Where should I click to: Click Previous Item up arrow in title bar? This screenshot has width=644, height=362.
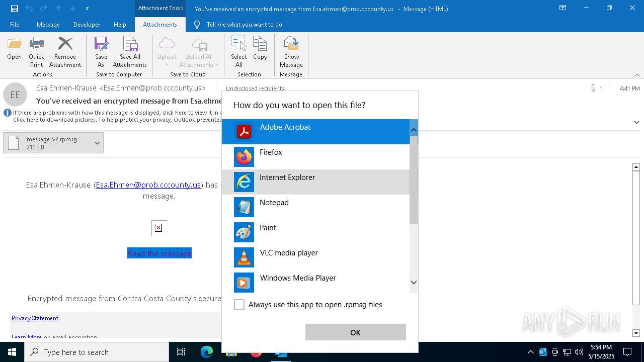click(58, 9)
